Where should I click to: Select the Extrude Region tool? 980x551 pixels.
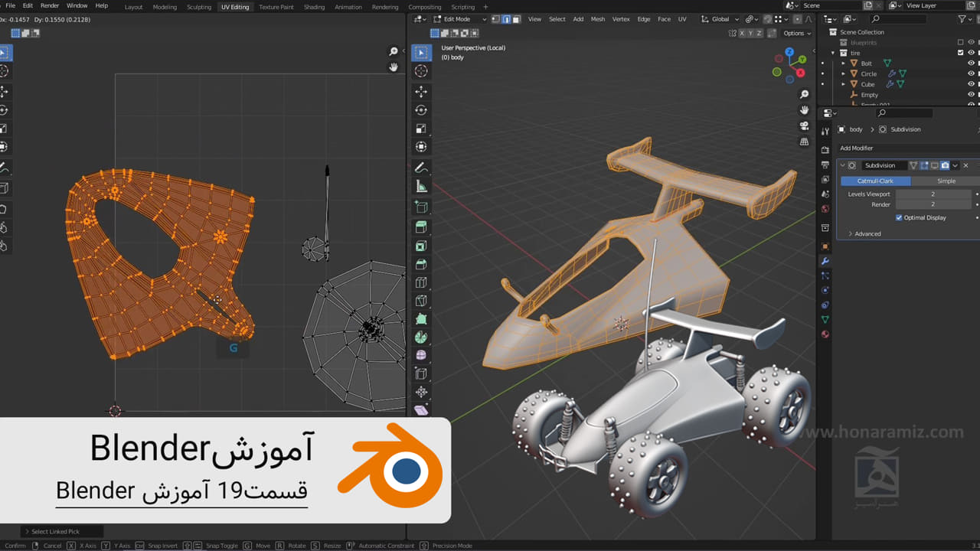tap(421, 227)
